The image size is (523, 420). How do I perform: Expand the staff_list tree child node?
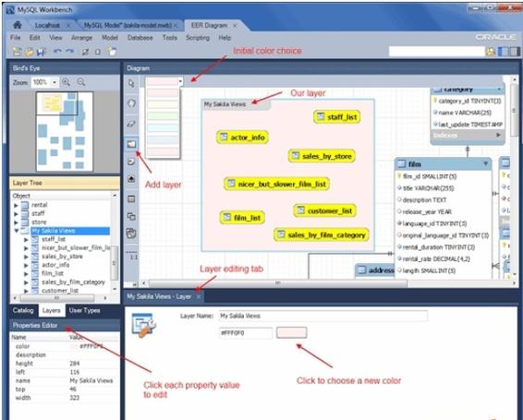click(26, 239)
